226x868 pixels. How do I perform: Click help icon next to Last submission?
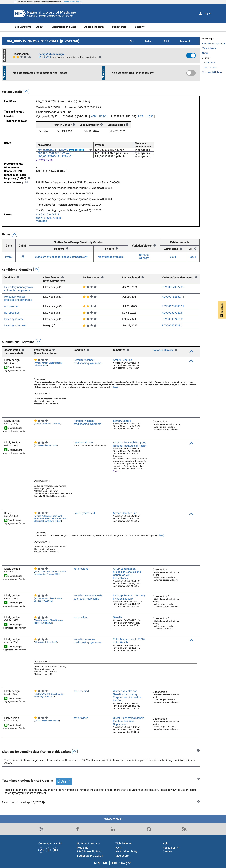pos(102,125)
